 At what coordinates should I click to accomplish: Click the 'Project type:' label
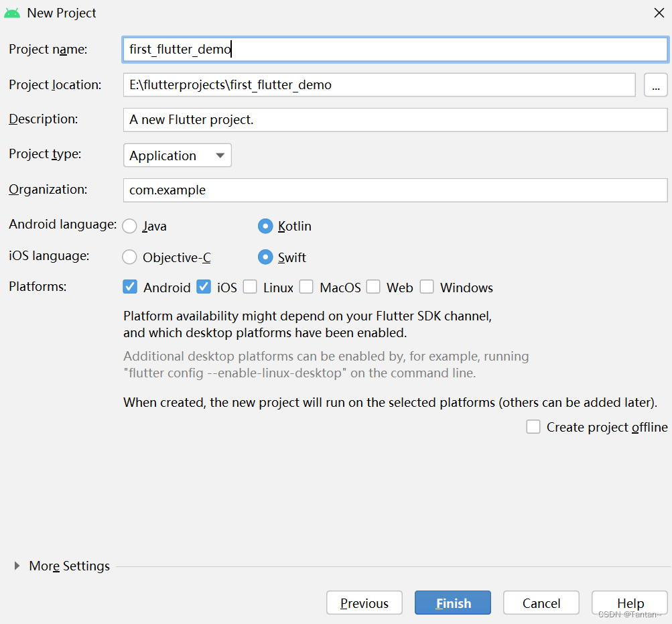pyautogui.click(x=45, y=154)
